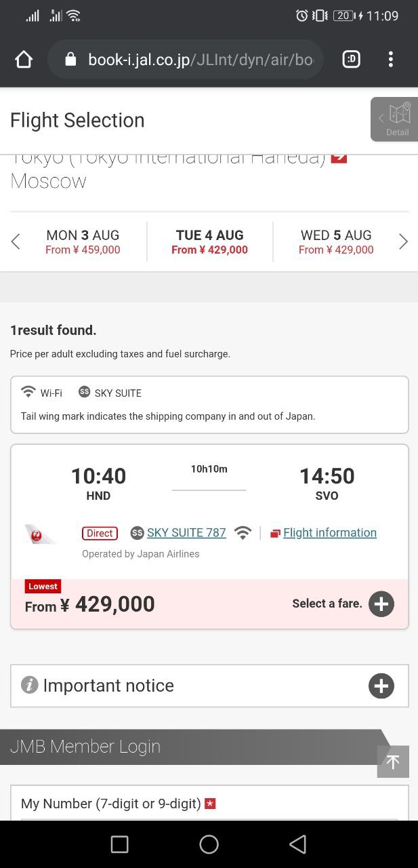Tap the My Number input field
418x868 pixels.
(209, 804)
